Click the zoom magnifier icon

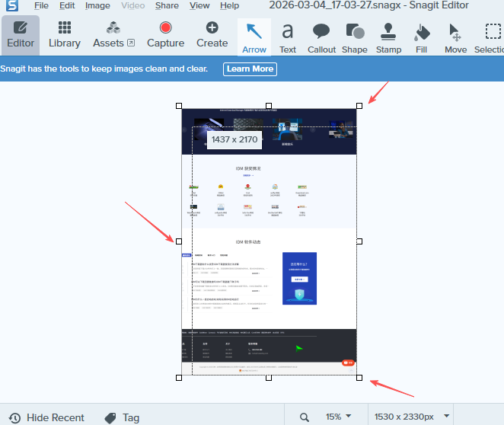click(x=304, y=417)
